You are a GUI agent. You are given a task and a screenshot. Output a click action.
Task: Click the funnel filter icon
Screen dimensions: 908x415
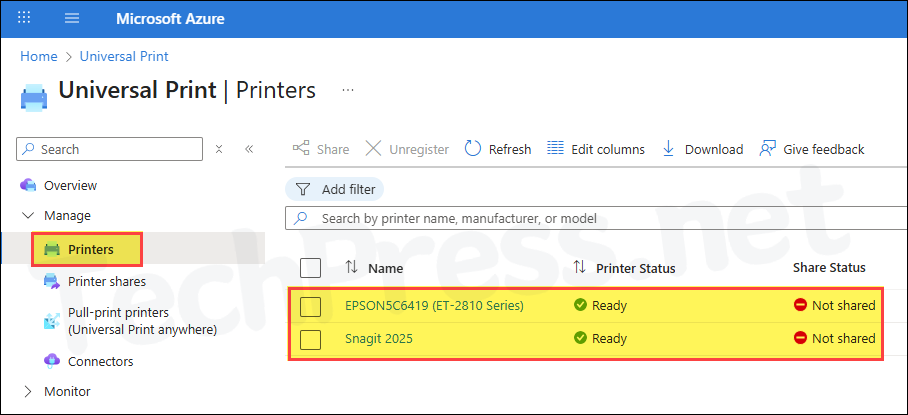point(303,189)
